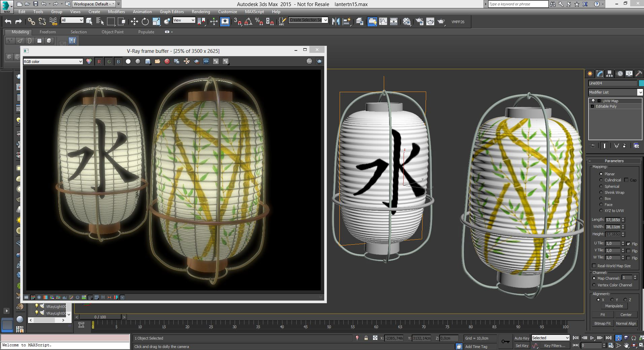Uncheck the U Tile Flip checkbox
The width and height of the screenshot is (644, 350).
click(x=628, y=244)
